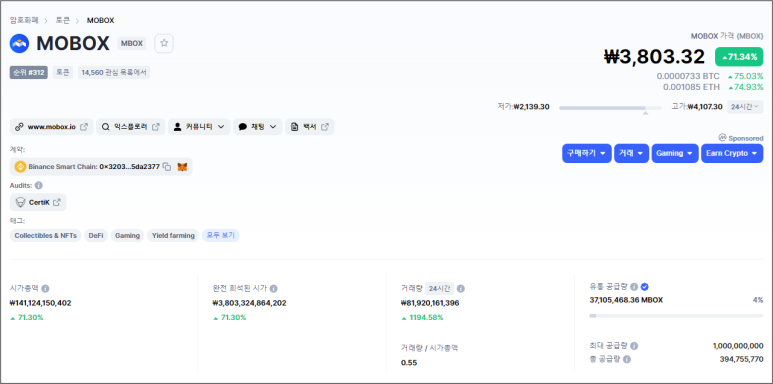Open www.mobox.io website link

pyautogui.click(x=51, y=127)
